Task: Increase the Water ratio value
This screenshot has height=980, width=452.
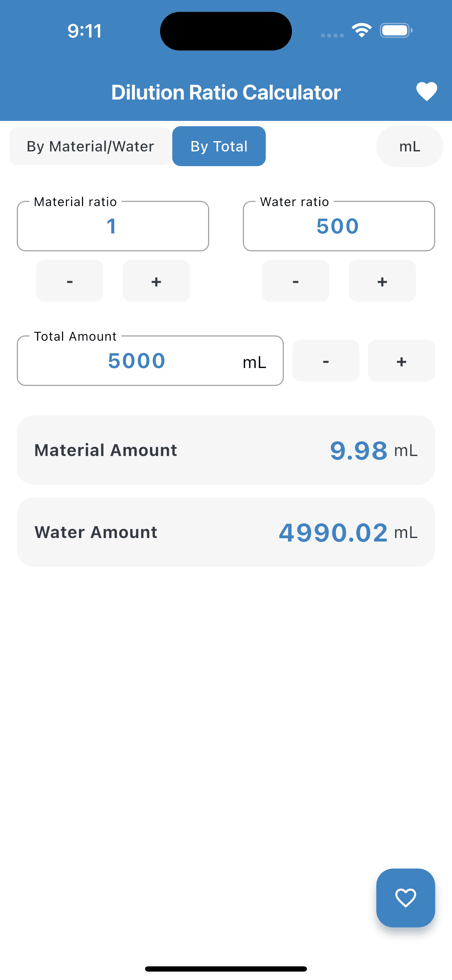Action: point(382,281)
